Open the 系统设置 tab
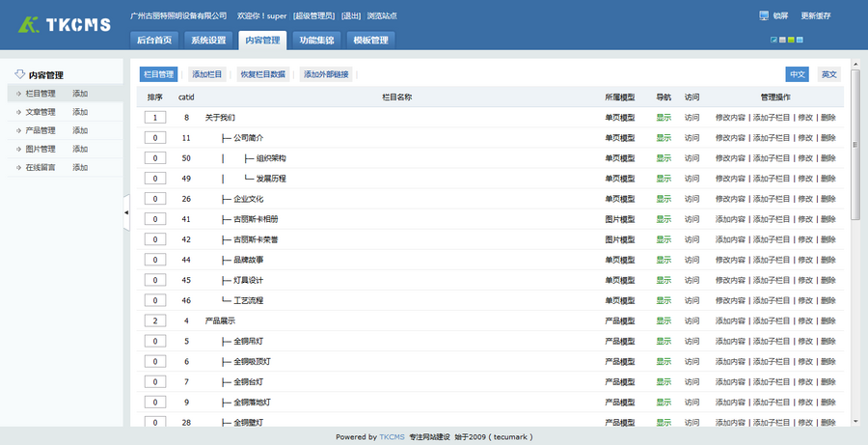The width and height of the screenshot is (868, 445). pos(208,41)
